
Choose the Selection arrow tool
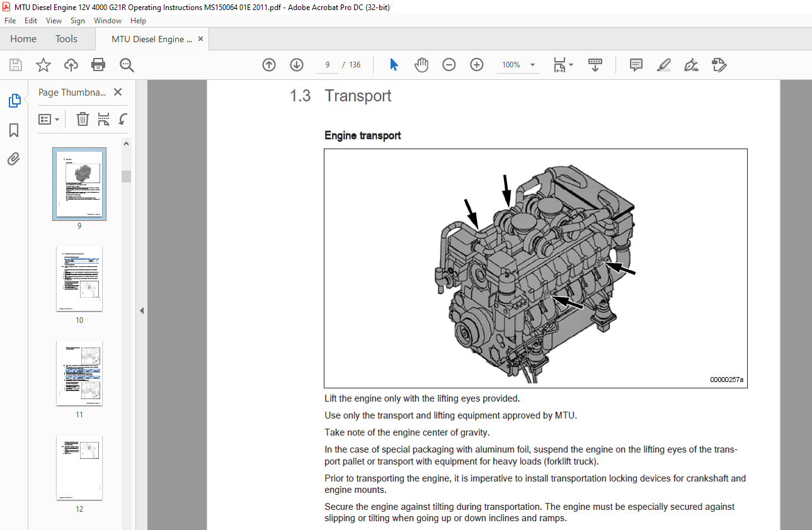(x=394, y=65)
